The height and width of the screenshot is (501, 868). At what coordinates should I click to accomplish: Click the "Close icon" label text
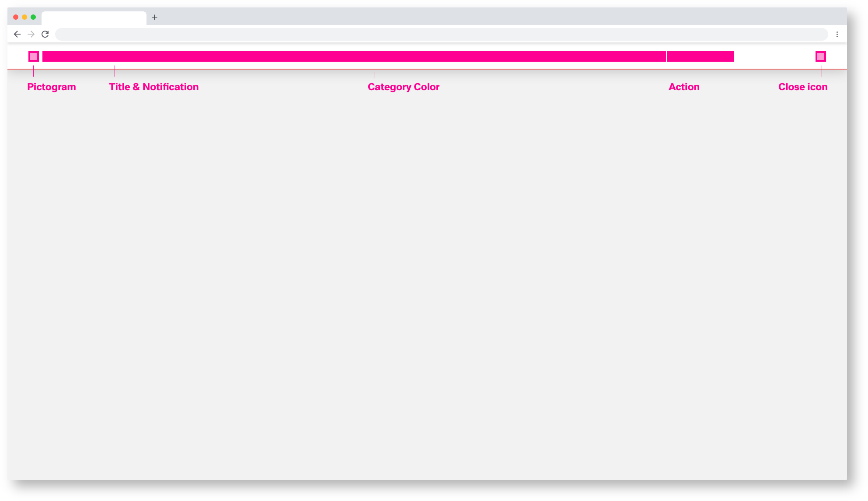pyautogui.click(x=802, y=87)
